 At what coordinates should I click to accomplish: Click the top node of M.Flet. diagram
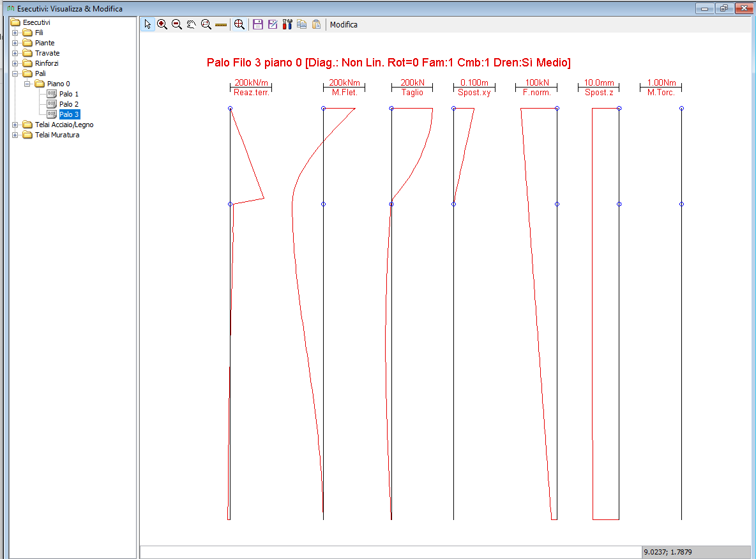click(324, 109)
